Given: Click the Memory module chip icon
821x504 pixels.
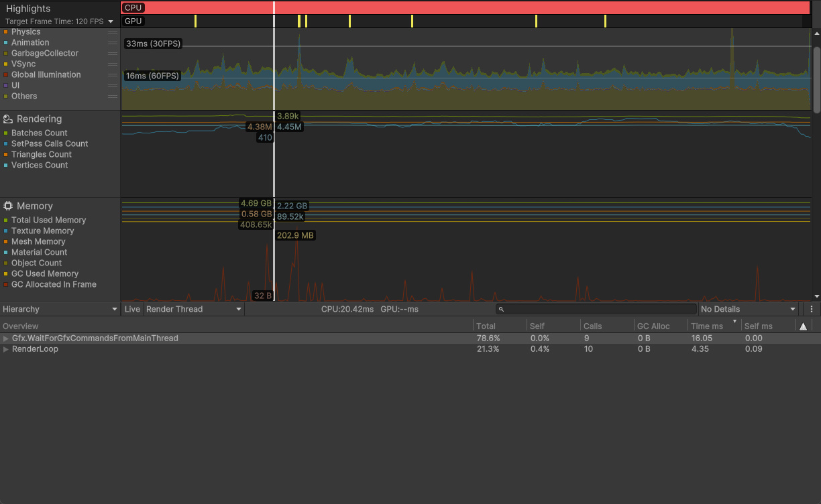Looking at the screenshot, I should coord(8,206).
